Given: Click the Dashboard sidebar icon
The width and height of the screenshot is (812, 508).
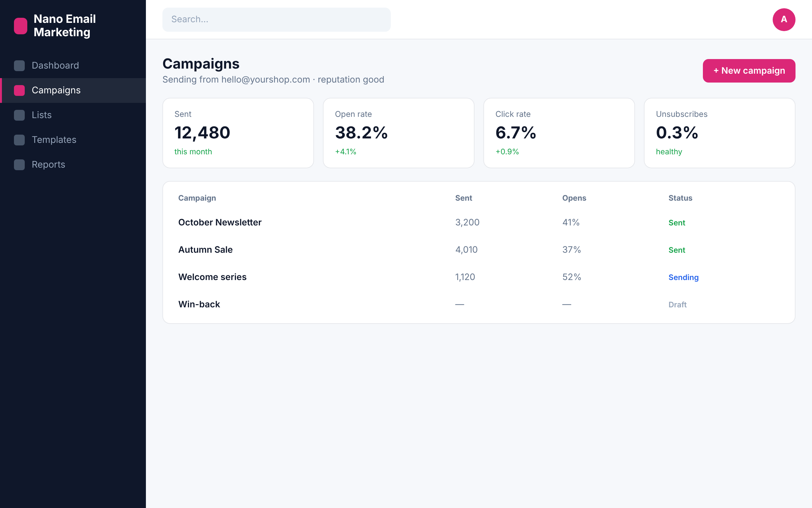Looking at the screenshot, I should 19,65.
